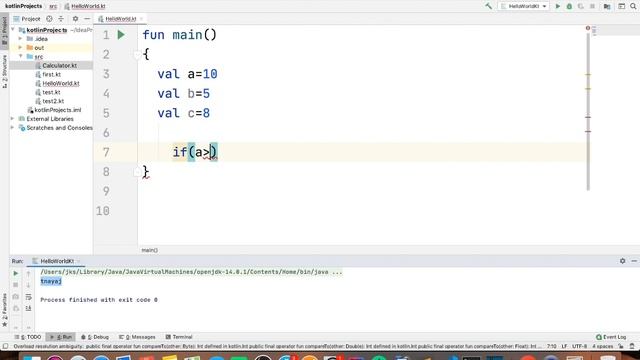The width and height of the screenshot is (640, 360).
Task: Start debugging with the green bug icon
Action: (x=569, y=6)
